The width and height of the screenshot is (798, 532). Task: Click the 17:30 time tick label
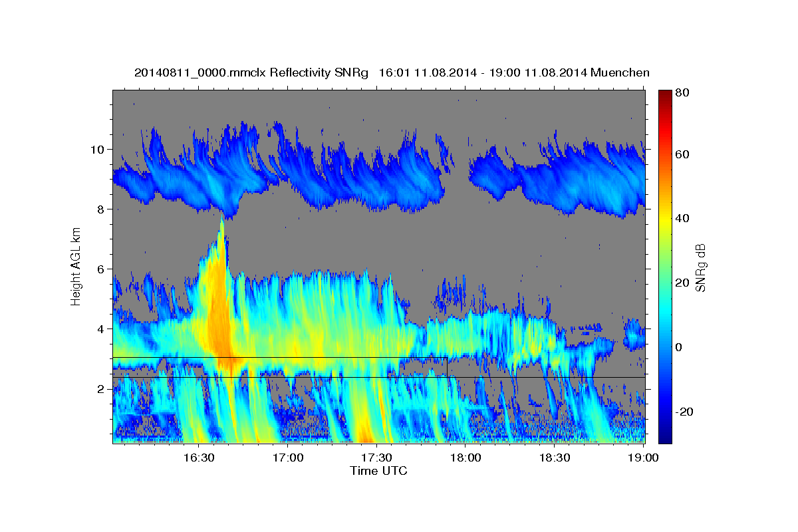pyautogui.click(x=376, y=458)
